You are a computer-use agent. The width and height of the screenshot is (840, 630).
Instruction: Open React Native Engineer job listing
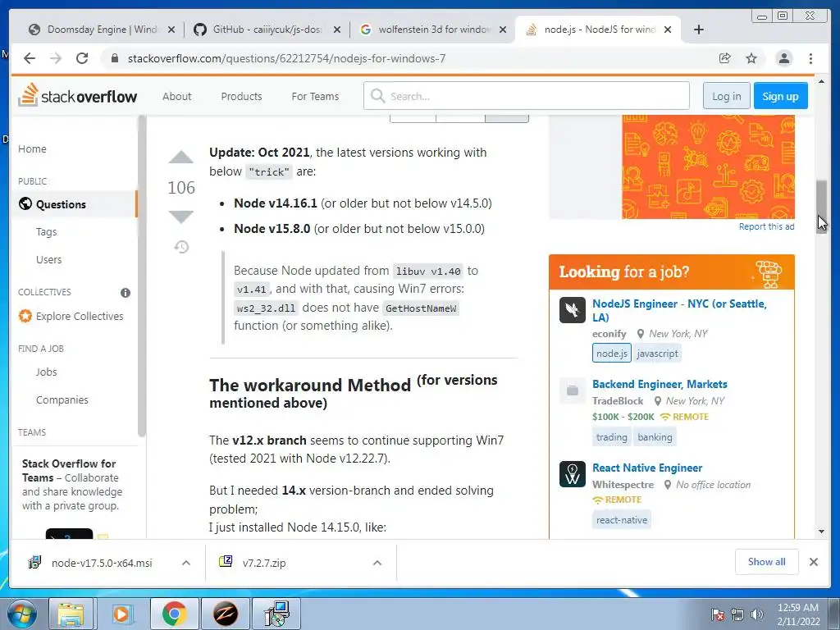click(647, 468)
